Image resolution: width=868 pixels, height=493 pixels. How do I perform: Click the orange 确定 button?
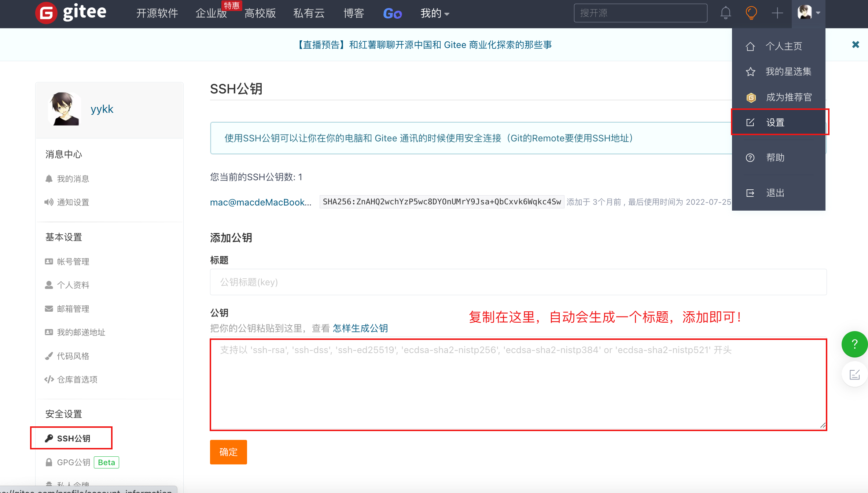coord(228,452)
